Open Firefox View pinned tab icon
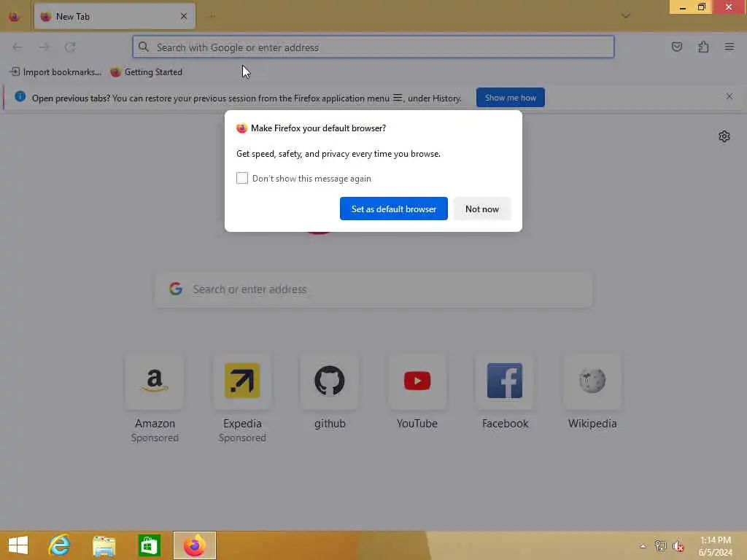The height and width of the screenshot is (560, 747). pyautogui.click(x=15, y=17)
